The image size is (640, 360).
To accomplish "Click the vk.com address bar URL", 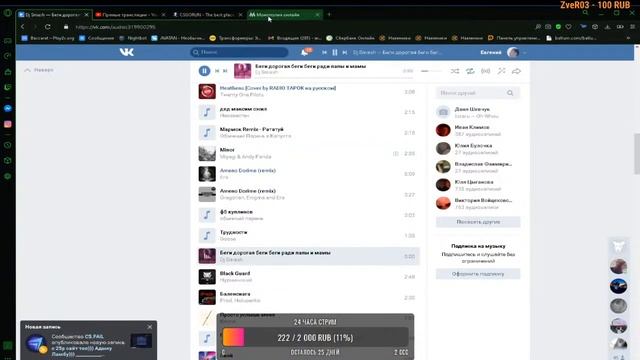I will pos(115,27).
